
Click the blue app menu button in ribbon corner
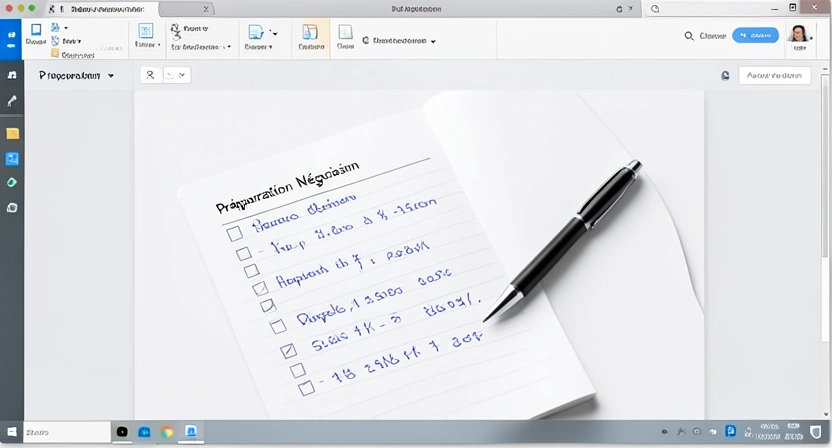[x=11, y=39]
